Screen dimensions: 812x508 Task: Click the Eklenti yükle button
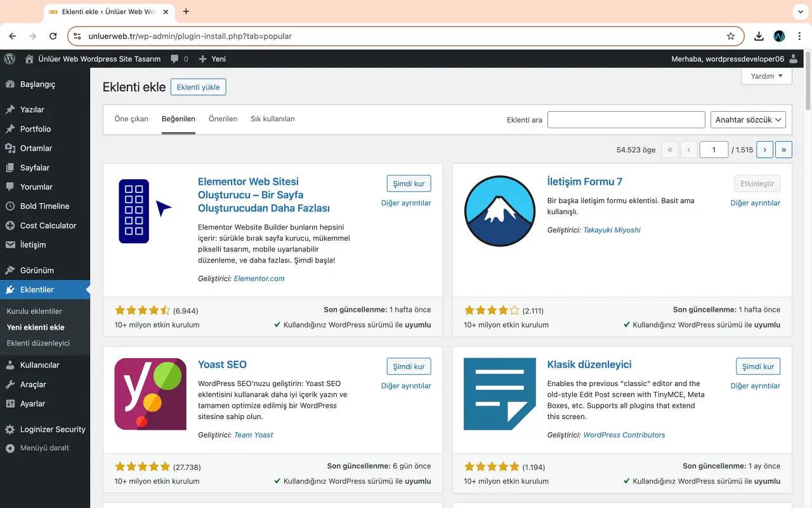tap(198, 87)
